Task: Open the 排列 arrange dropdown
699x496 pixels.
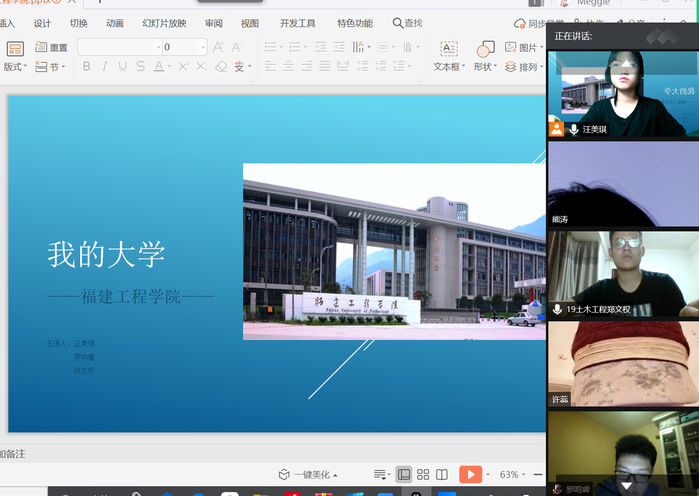Action: click(x=523, y=67)
